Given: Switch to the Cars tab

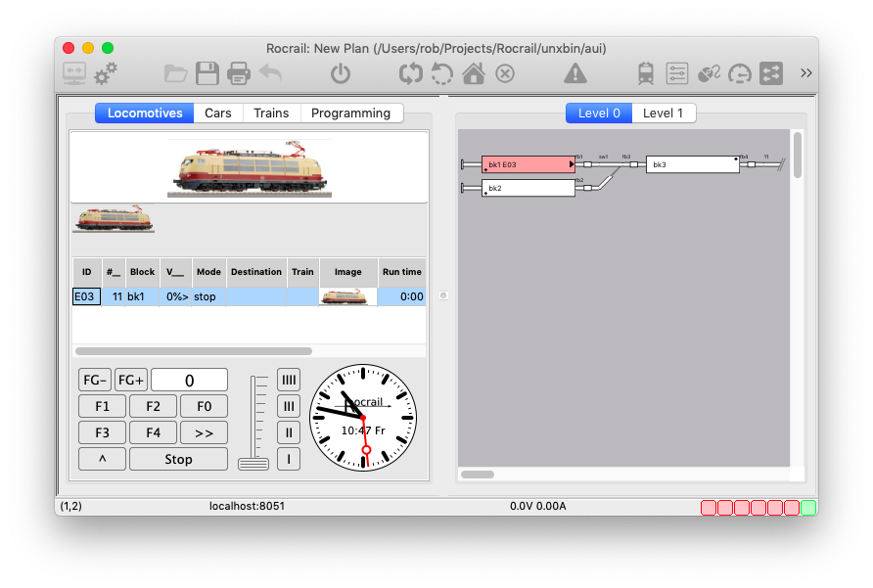Looking at the screenshot, I should point(218,113).
